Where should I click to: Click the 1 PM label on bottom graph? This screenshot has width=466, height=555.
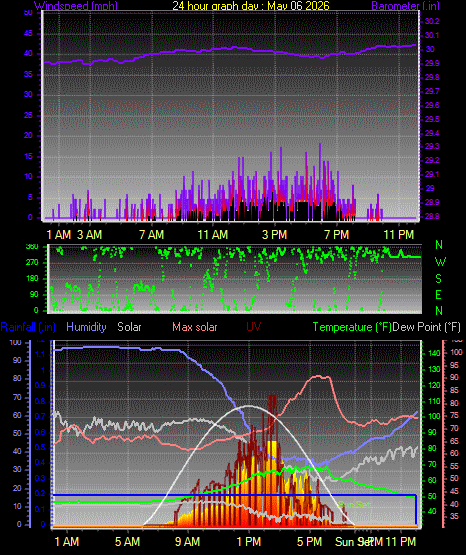[249, 542]
